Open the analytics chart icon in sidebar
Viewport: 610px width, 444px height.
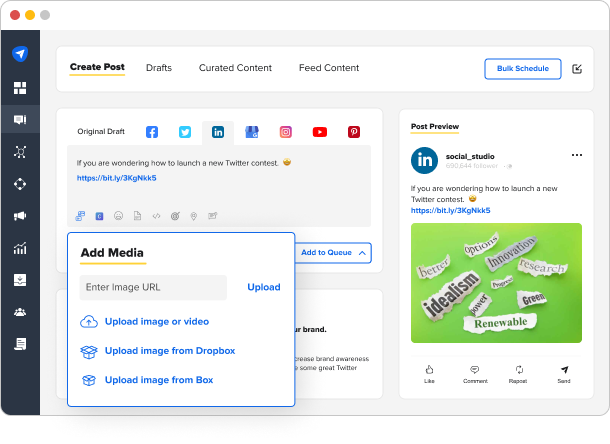coord(20,248)
